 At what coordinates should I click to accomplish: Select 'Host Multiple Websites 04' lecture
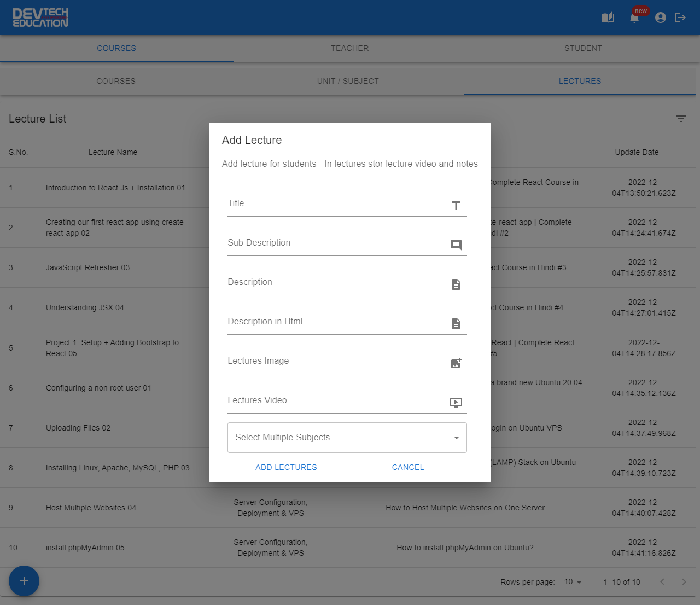click(x=91, y=508)
